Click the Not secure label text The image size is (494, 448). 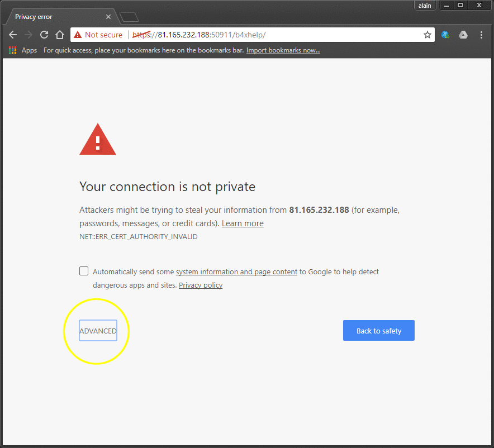(x=103, y=35)
